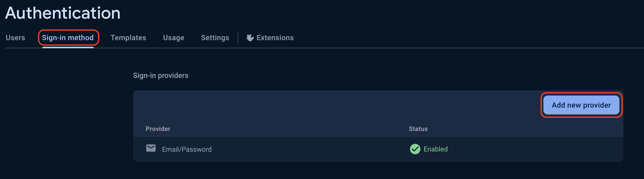Click the Sign-in providers heading
This screenshot has width=644, height=179.
point(161,76)
